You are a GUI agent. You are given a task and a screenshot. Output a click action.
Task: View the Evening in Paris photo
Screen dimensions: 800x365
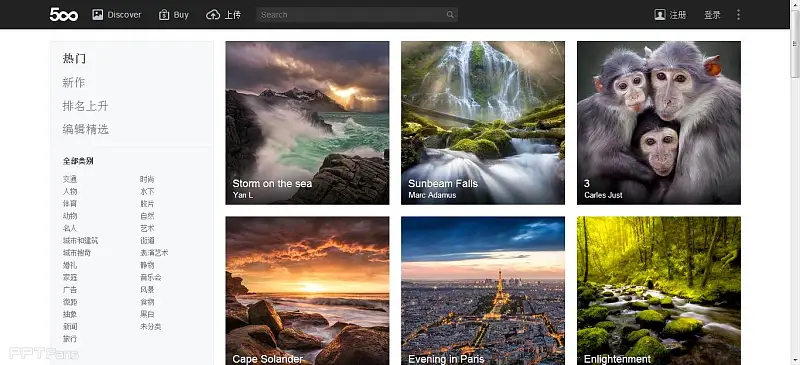click(x=483, y=290)
